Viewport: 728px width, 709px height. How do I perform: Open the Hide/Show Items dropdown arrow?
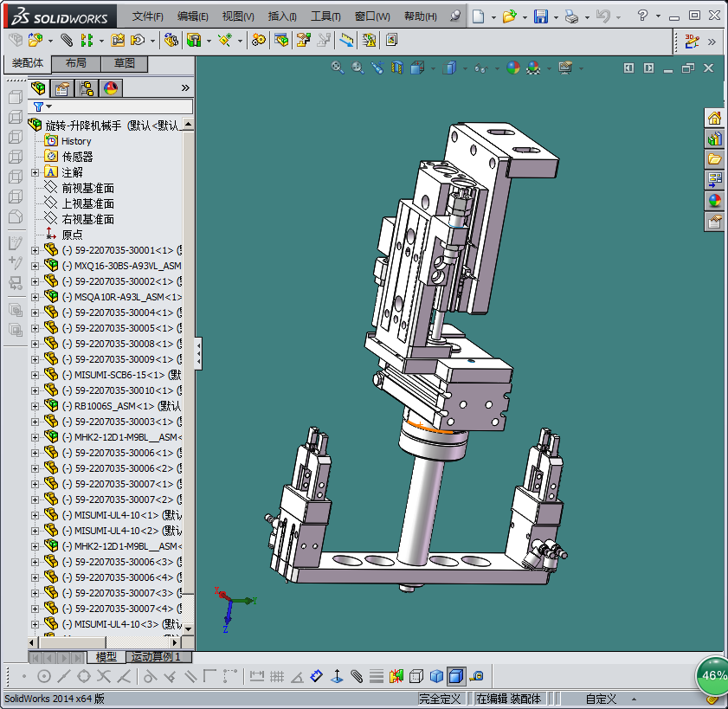pos(497,68)
